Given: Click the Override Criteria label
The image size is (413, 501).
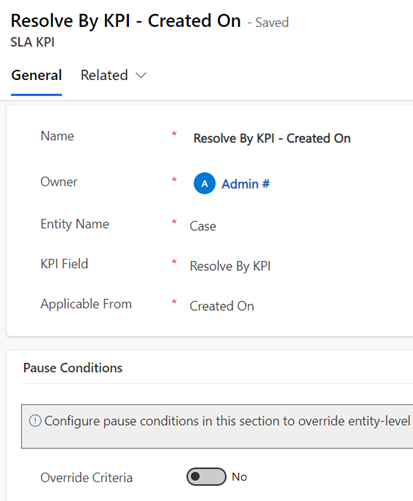Looking at the screenshot, I should tap(86, 477).
